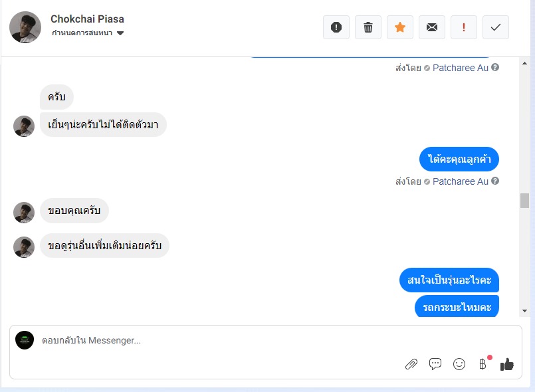Delete conversation with the trash icon
Image resolution: width=535 pixels, height=392 pixels.
pos(368,27)
